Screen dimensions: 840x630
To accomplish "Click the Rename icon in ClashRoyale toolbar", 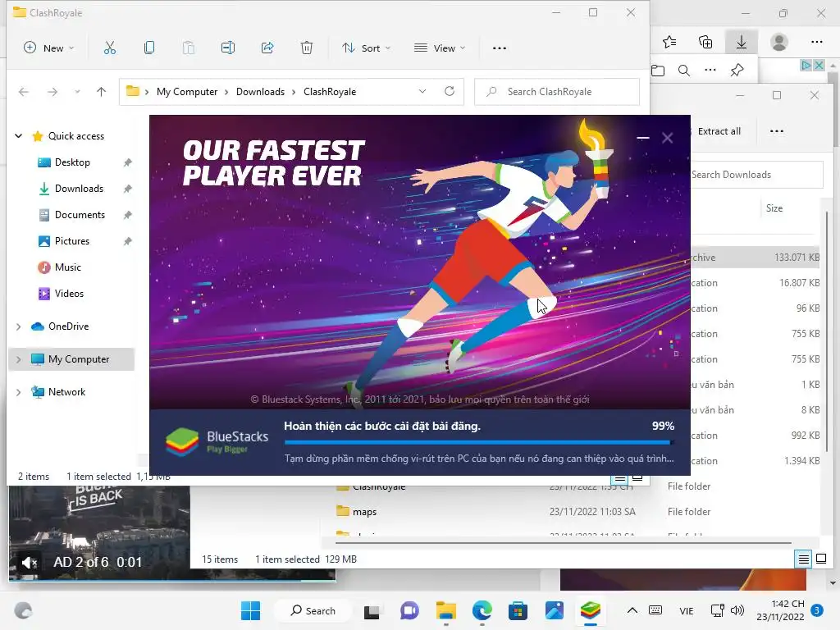I will [228, 48].
